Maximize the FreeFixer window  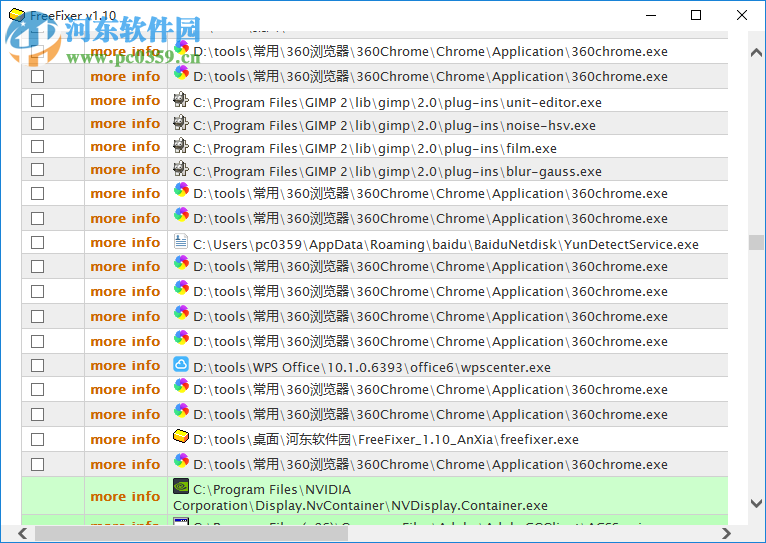coord(696,15)
